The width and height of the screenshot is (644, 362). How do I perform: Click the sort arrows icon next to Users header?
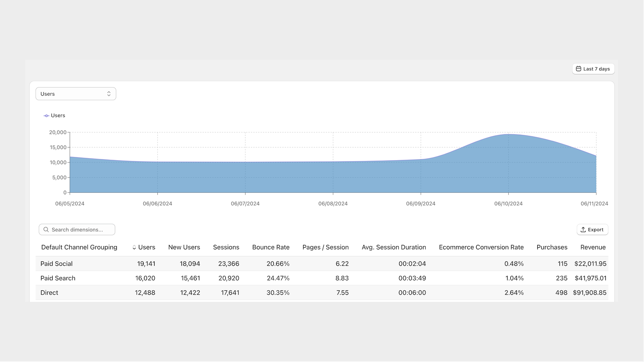pos(134,248)
